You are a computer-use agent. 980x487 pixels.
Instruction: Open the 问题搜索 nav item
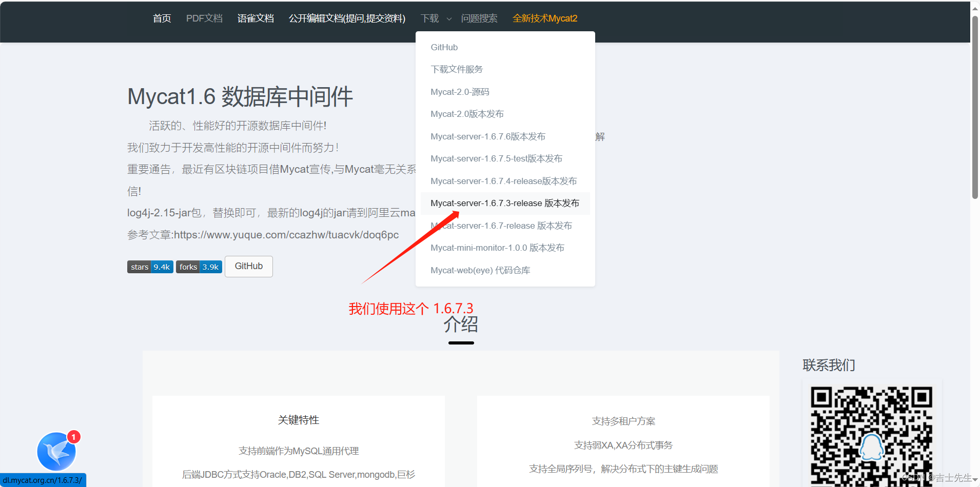[479, 18]
